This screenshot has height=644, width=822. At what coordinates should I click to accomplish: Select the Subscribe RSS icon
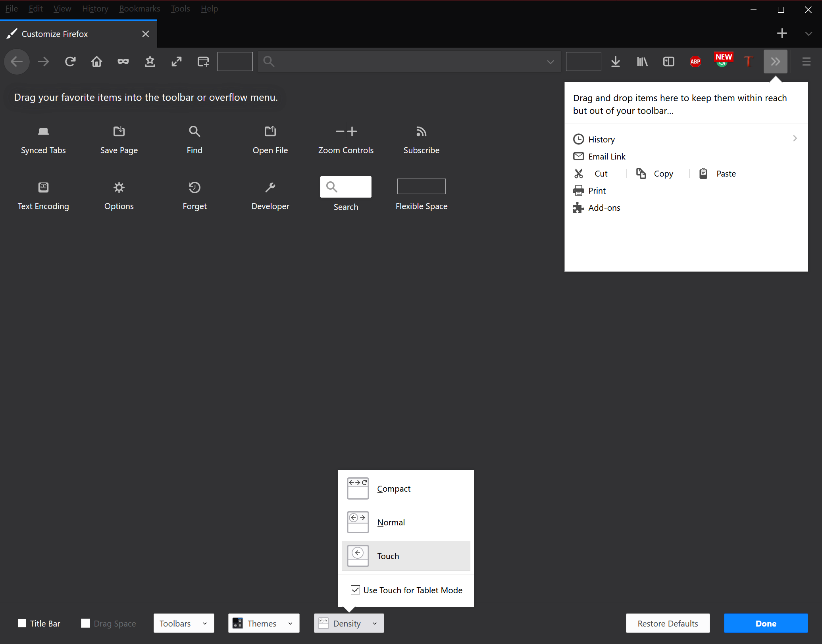[x=421, y=131]
